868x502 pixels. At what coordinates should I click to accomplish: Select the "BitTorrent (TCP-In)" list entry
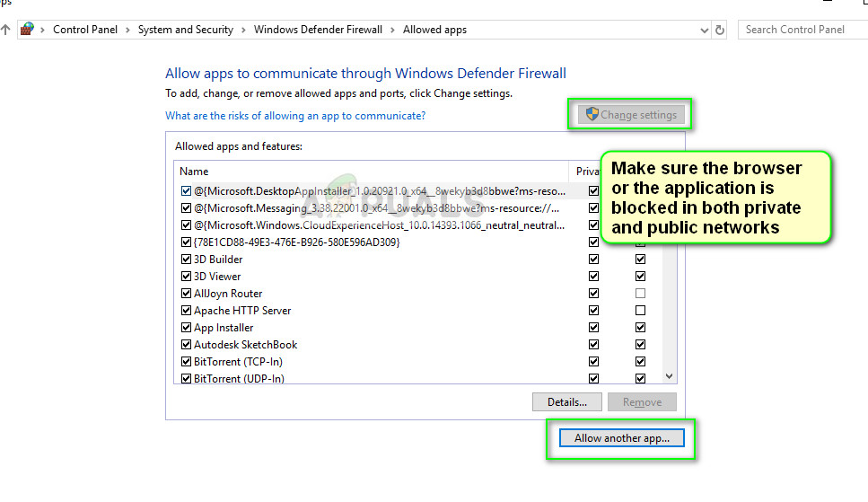point(238,361)
